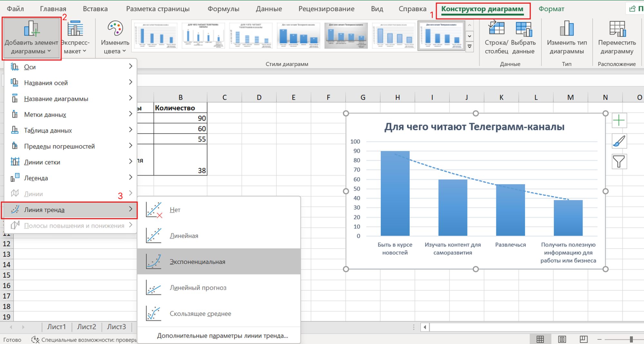Screen dimensions: 644x344
Task: Click the green plus chart elements button
Action: [x=619, y=121]
